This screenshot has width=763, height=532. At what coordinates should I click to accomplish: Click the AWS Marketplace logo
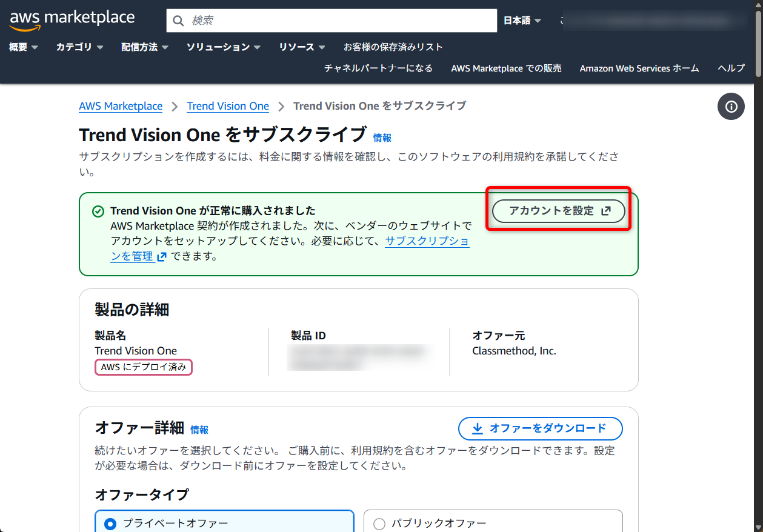coord(72,19)
